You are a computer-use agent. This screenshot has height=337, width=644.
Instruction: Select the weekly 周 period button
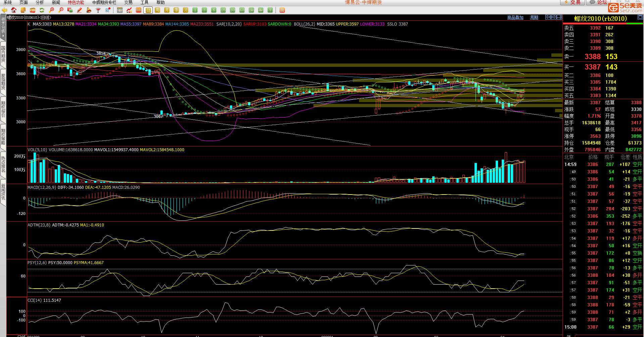[157, 10]
